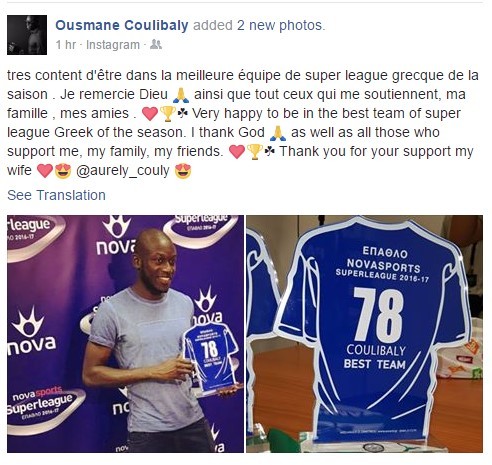
Task: Open the blue jersey trophy close-up photo
Action: 364,334
